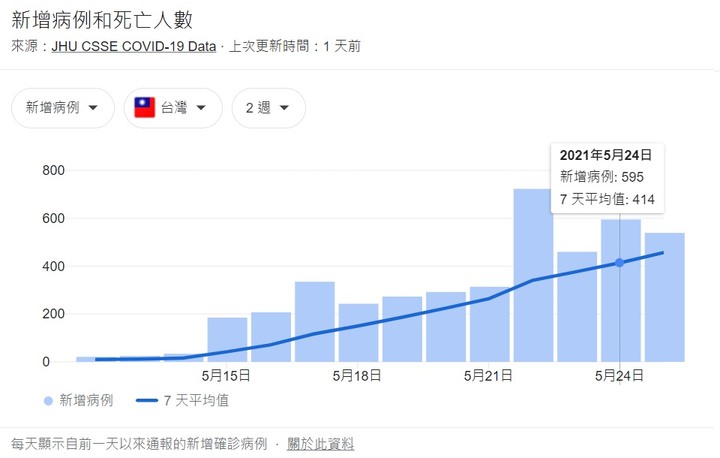
Task: Open the 關於此資料 link
Action: click(321, 444)
